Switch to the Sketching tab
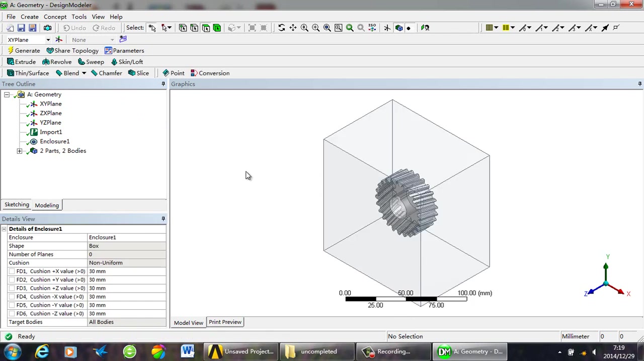 tap(17, 205)
